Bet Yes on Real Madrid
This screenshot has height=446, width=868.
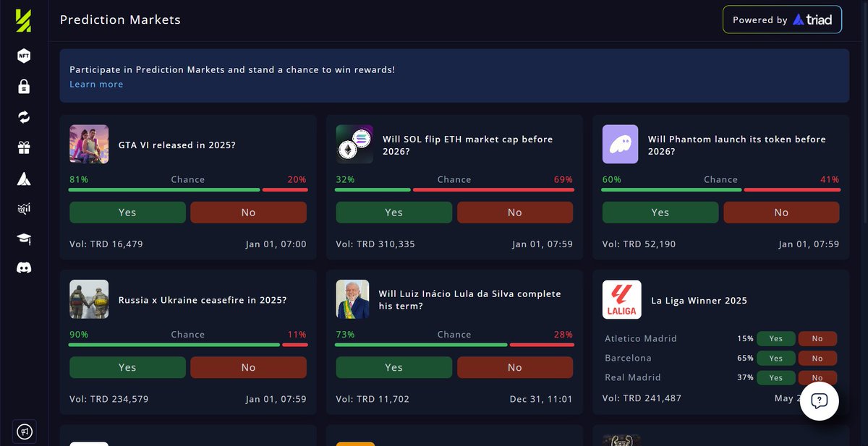point(776,377)
